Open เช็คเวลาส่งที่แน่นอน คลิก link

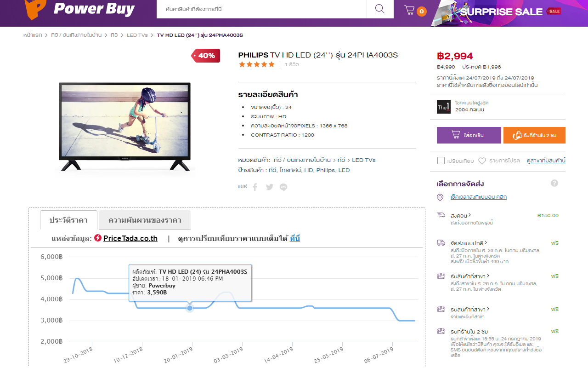[x=479, y=197]
